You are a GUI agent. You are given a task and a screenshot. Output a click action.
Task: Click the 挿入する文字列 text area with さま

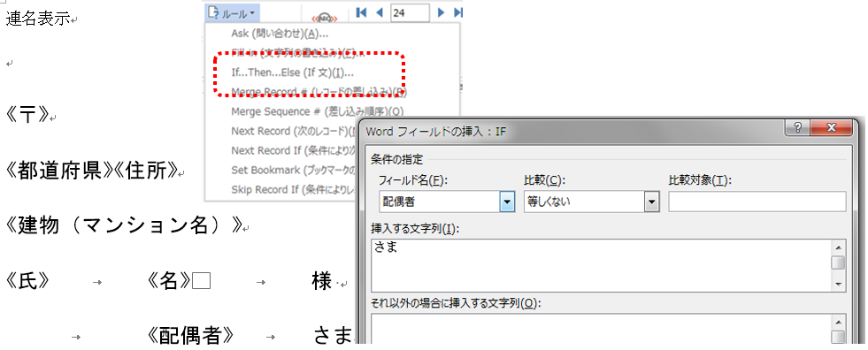coord(601,265)
